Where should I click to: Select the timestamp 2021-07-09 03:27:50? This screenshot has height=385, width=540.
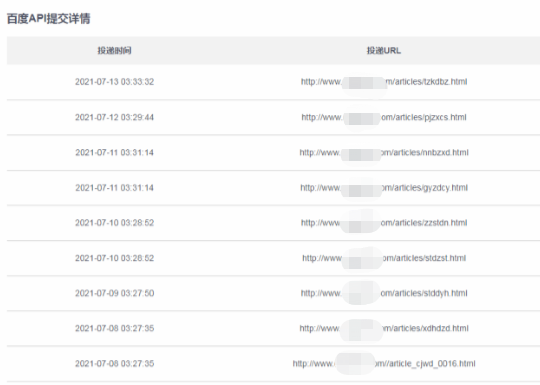(x=114, y=293)
